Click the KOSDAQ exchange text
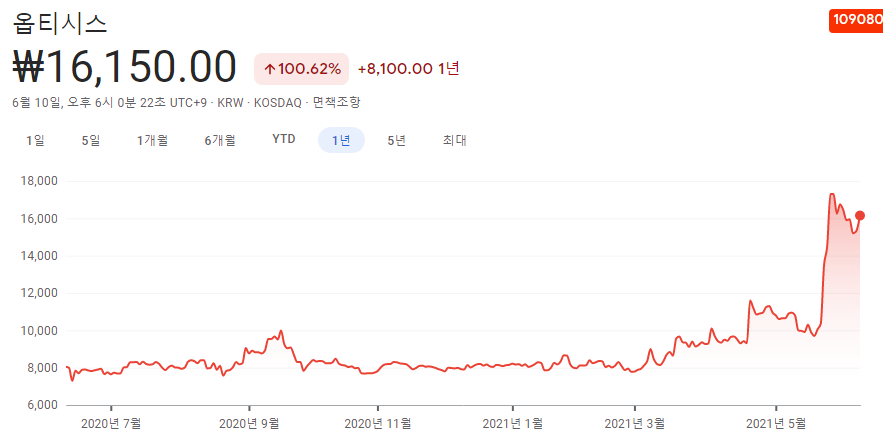This screenshot has height=433, width=883. click(278, 102)
